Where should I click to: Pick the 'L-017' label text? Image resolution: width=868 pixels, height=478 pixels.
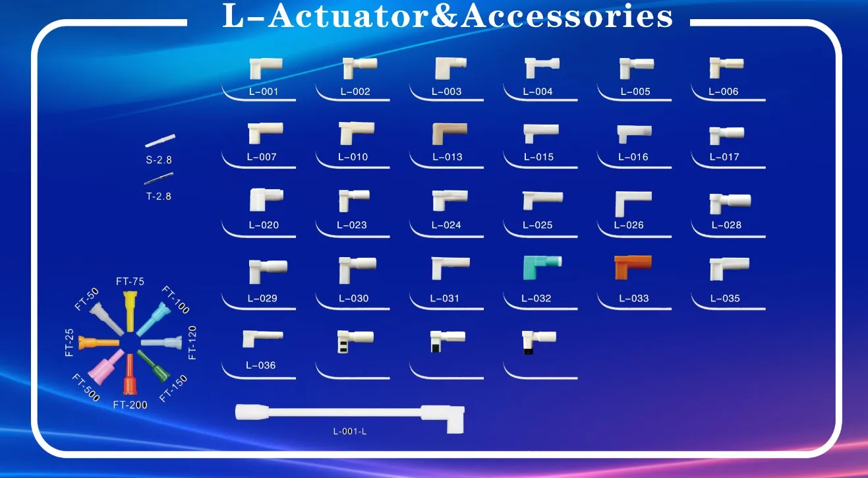coord(724,157)
